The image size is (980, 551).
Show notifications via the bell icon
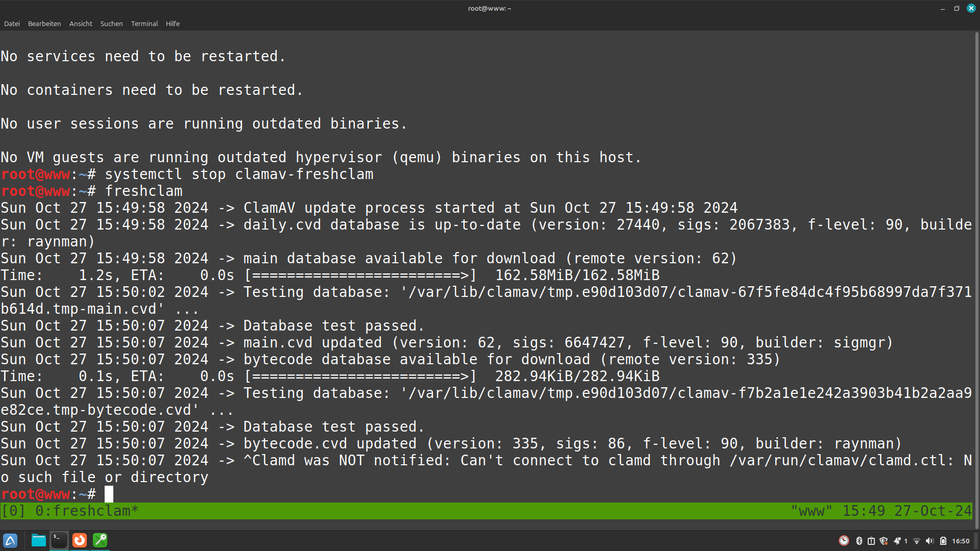click(897, 541)
